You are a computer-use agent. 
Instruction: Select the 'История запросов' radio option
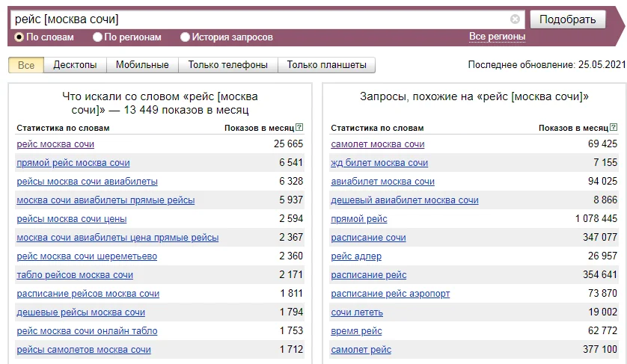[x=185, y=37]
